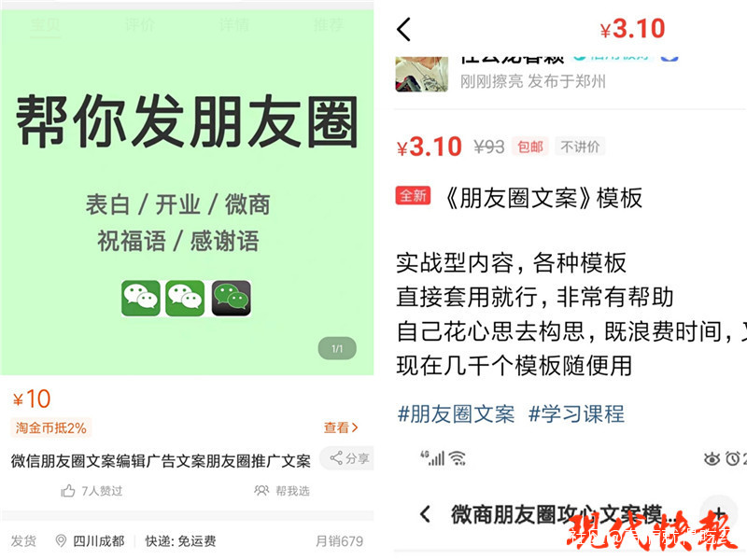The width and height of the screenshot is (747, 560).
Task: Tap the 1/1 image counter badge
Action: tap(337, 348)
